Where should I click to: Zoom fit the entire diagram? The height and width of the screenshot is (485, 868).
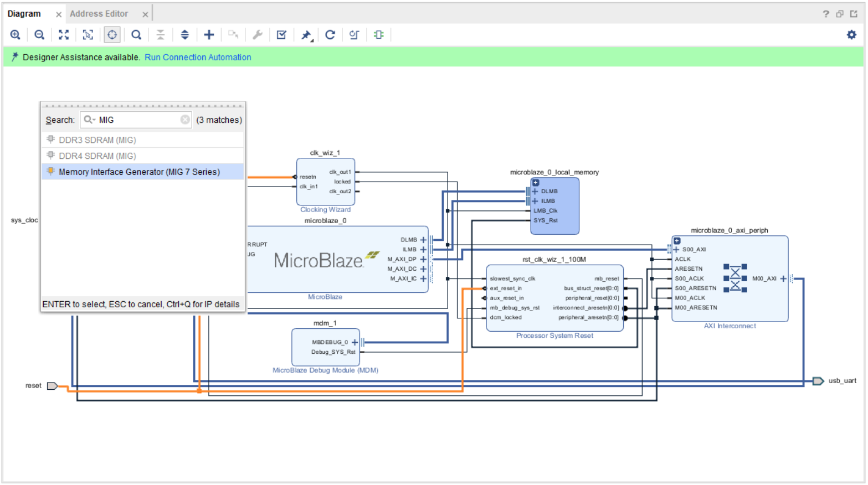(x=63, y=34)
